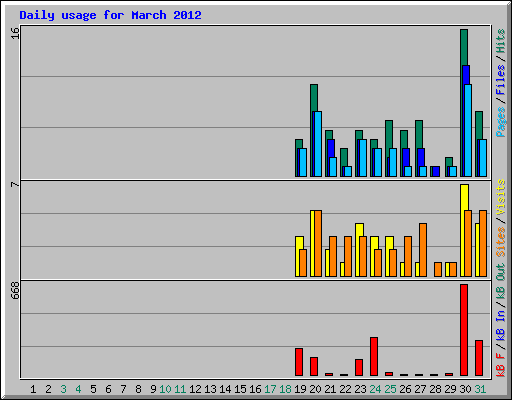This screenshot has width=512, height=400.
Task: Click the "kB F" legend label
Action: [501, 364]
